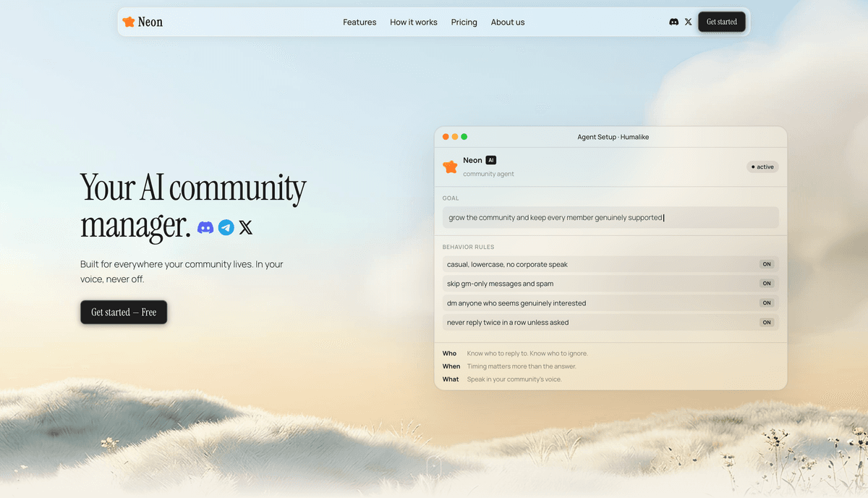Click the Discord icon beside the headline
The height and width of the screenshot is (498, 868).
(x=205, y=227)
